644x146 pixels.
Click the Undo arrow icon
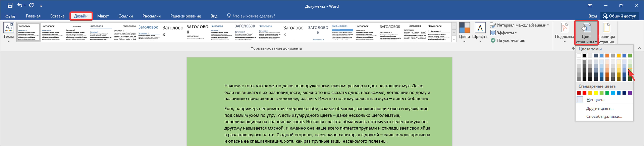coord(20,5)
